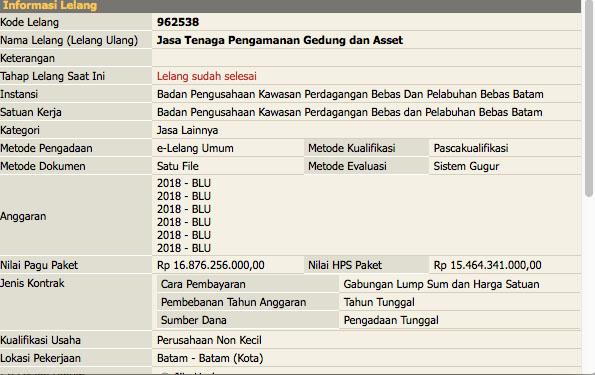595x375 pixels.
Task: Click the 'Sumber Dana' sub-label
Action: 194,320
